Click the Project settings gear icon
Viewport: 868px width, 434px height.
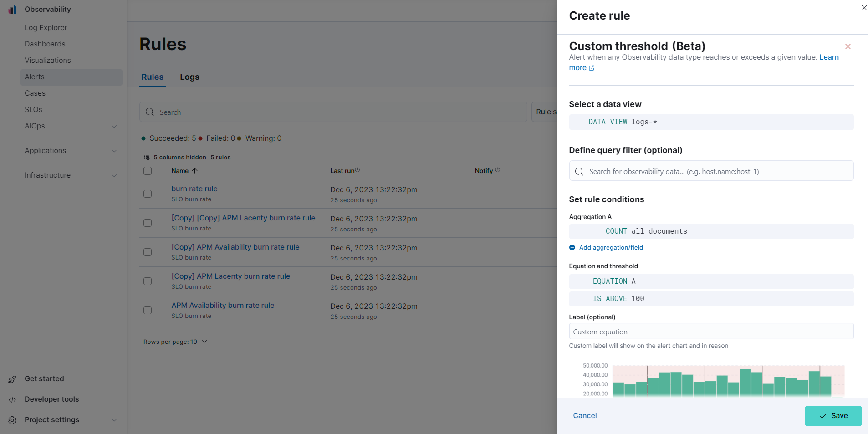pos(12,420)
